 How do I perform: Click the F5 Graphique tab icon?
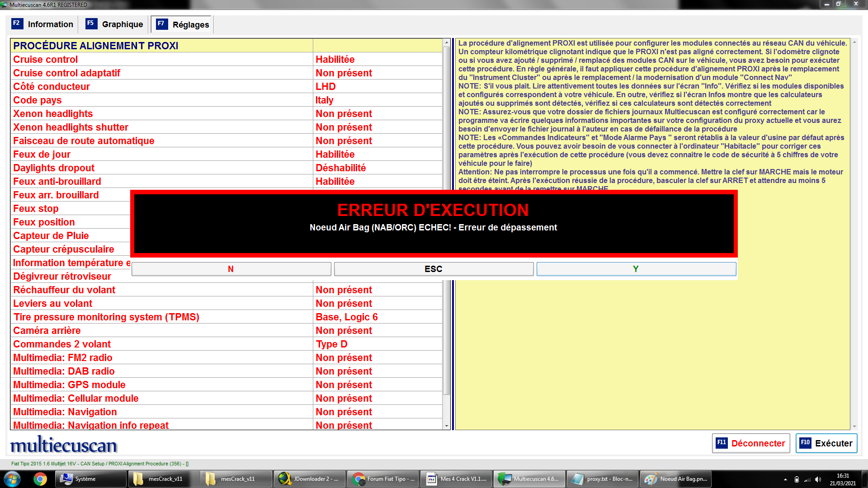(x=91, y=23)
